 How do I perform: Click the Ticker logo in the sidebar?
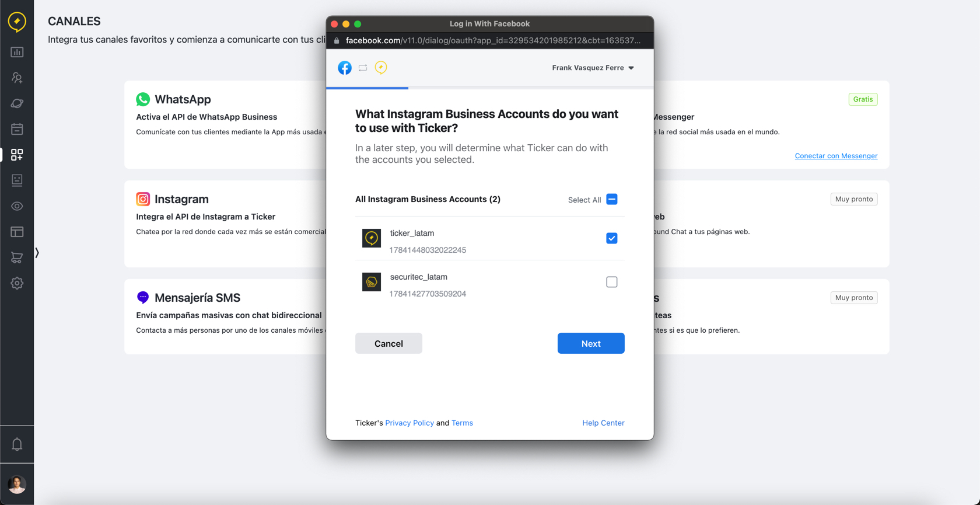click(x=17, y=22)
